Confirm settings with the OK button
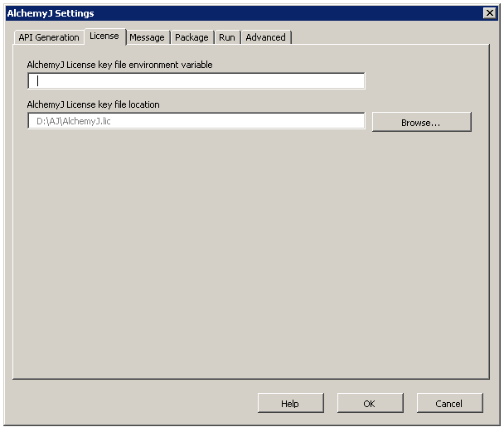 (x=369, y=403)
